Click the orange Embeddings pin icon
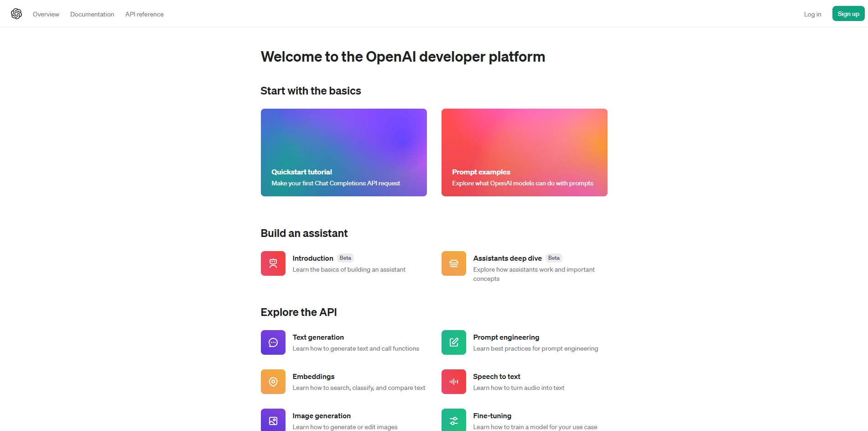The image size is (868, 431). coord(273,382)
